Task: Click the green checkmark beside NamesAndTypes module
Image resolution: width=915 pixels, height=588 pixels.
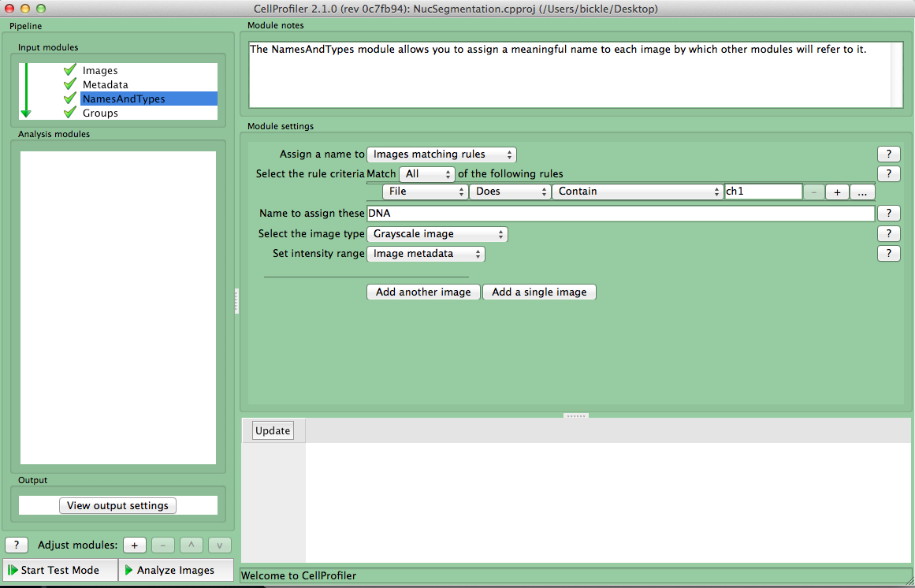Action: tap(70, 98)
